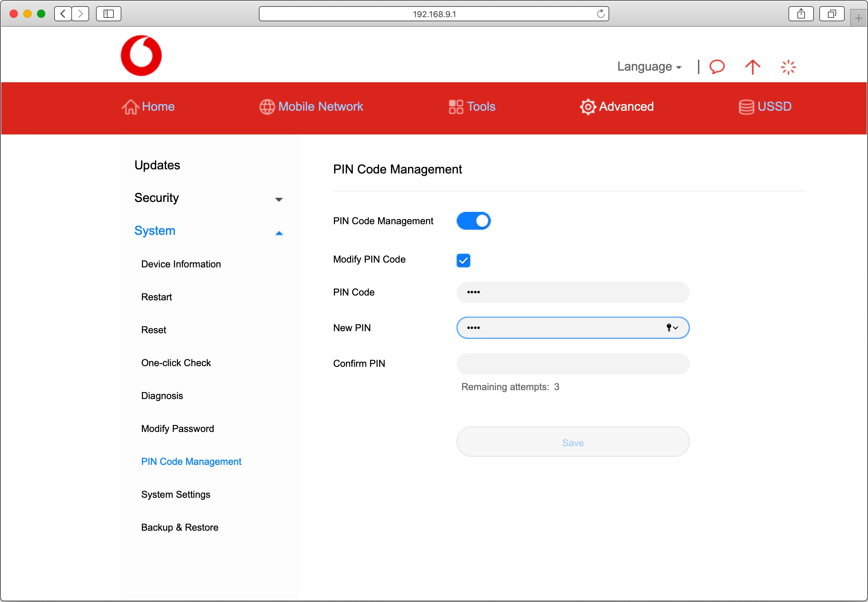
Task: Open the Language dropdown
Action: tap(649, 67)
